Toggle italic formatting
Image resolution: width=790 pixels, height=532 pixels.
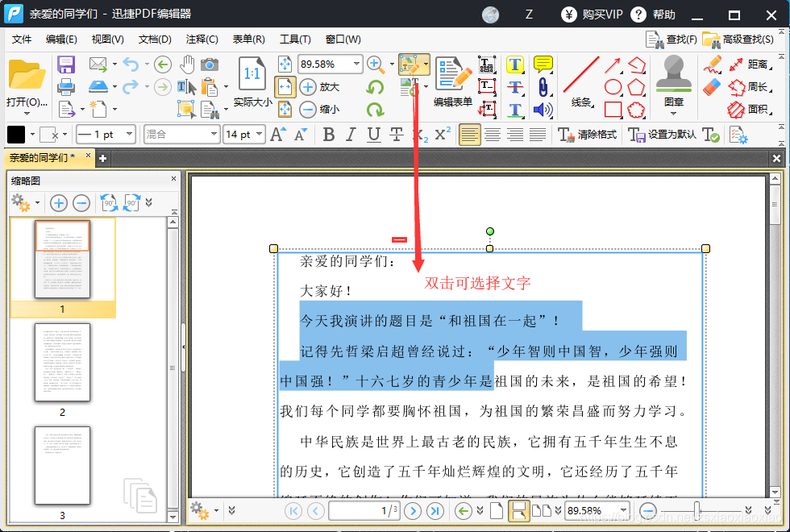tap(351, 135)
